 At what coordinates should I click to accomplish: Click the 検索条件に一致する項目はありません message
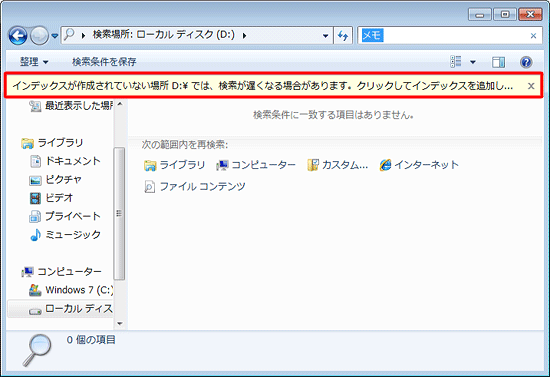[x=333, y=115]
